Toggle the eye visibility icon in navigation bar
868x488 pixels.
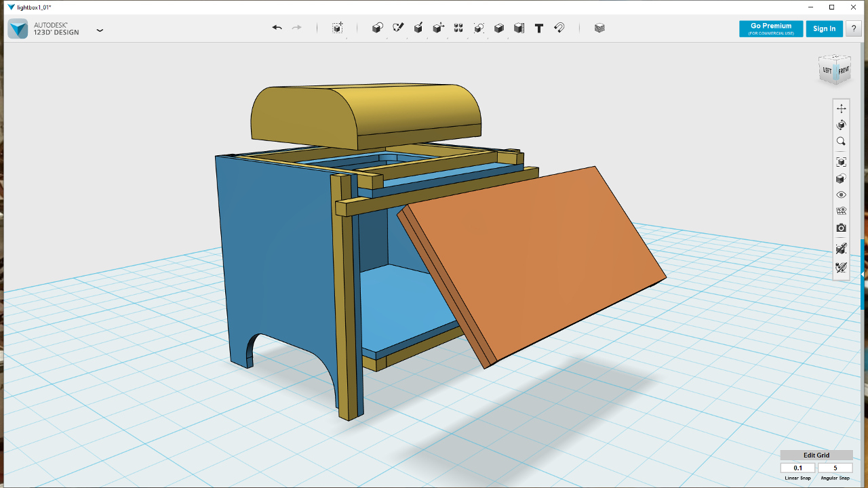tap(842, 195)
